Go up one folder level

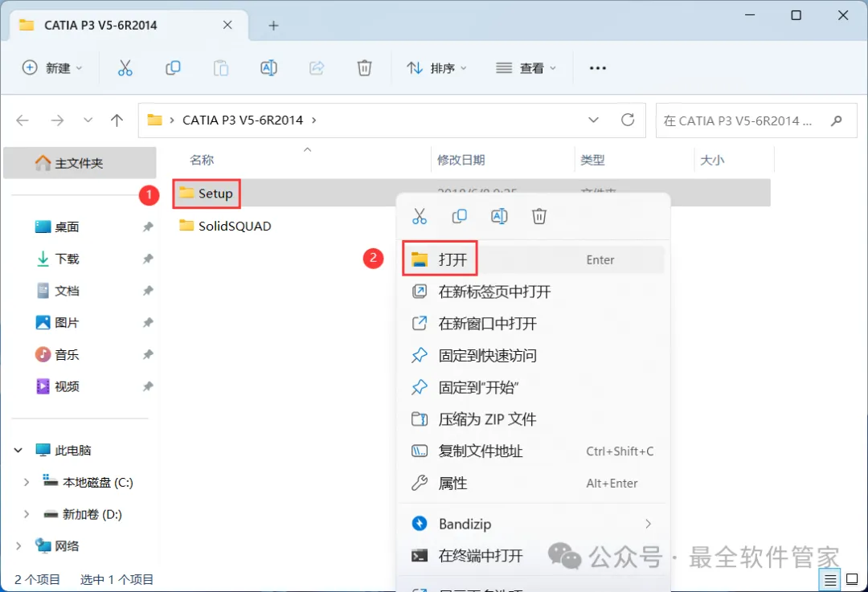(117, 120)
